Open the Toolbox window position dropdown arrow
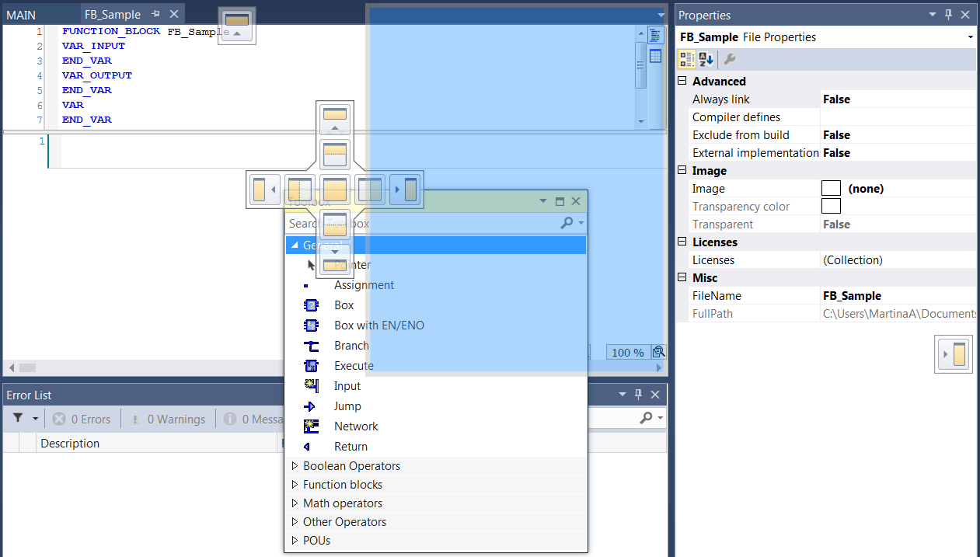This screenshot has height=557, width=980. tap(544, 201)
